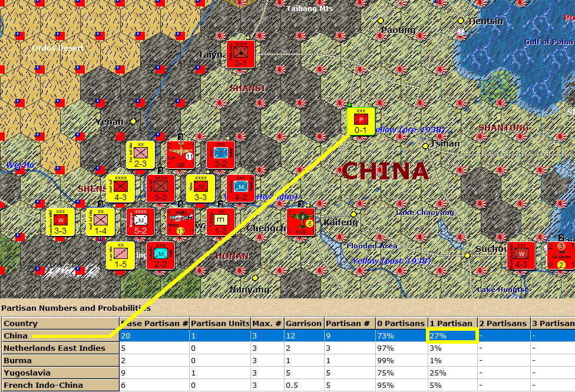This screenshot has height=392, width=575.
Task: Click China's base partisan number 20
Action: [x=154, y=335]
